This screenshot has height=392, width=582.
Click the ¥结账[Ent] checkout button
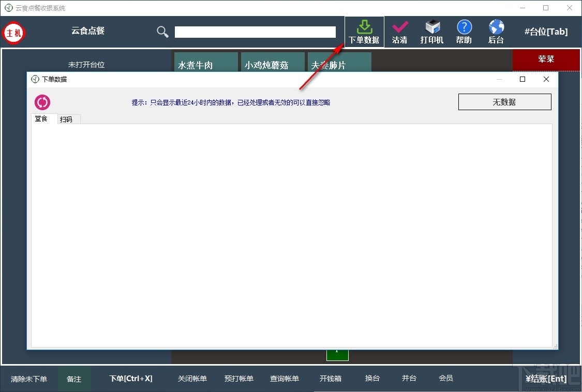click(x=546, y=379)
